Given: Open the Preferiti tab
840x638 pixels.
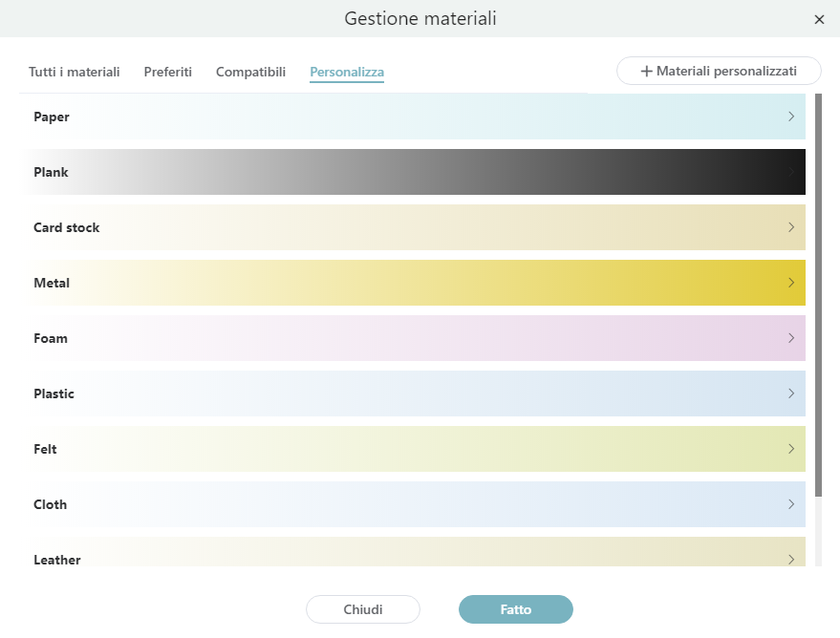Looking at the screenshot, I should [168, 73].
